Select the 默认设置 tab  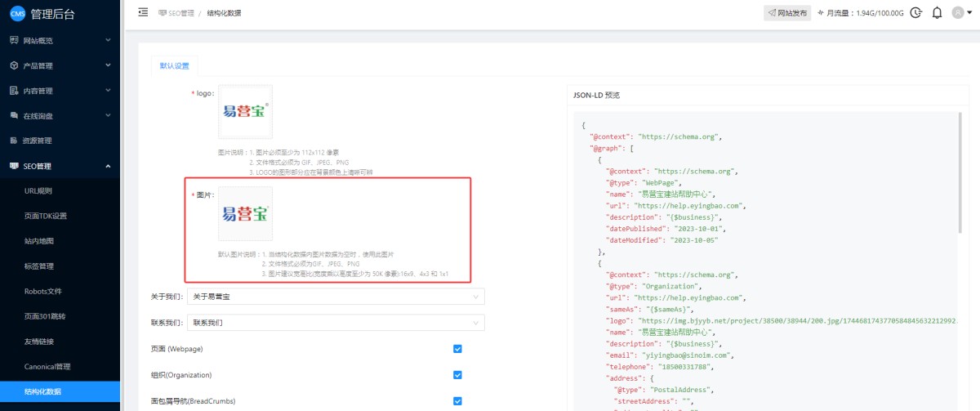[174, 66]
